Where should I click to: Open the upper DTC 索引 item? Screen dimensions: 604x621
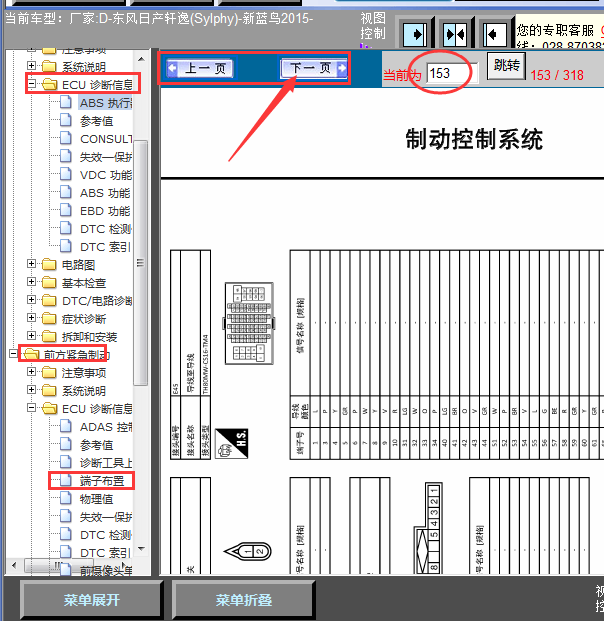coord(105,247)
